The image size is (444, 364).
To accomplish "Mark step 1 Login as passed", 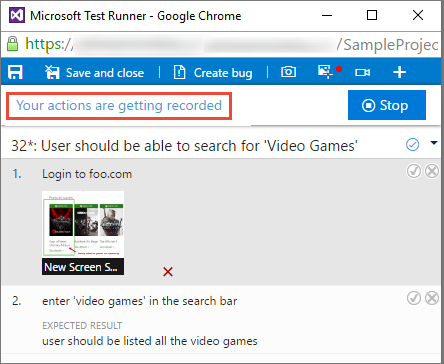I will (414, 171).
